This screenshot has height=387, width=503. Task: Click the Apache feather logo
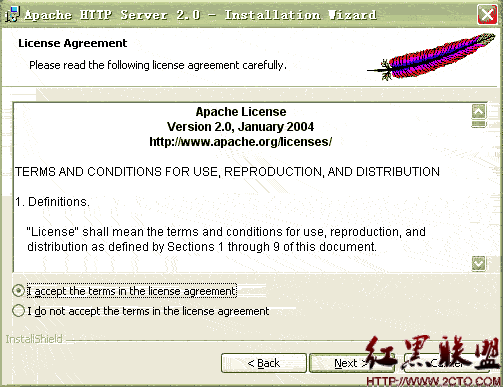431,57
